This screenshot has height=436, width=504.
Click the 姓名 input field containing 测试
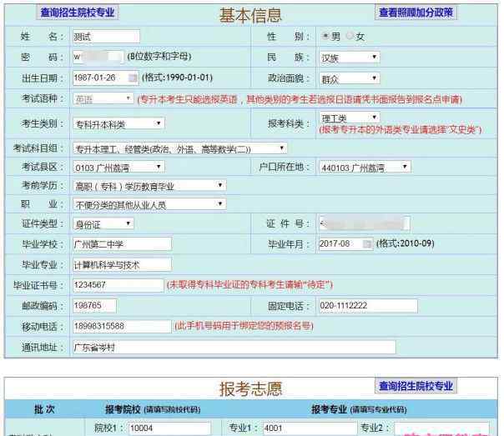[x=107, y=37]
